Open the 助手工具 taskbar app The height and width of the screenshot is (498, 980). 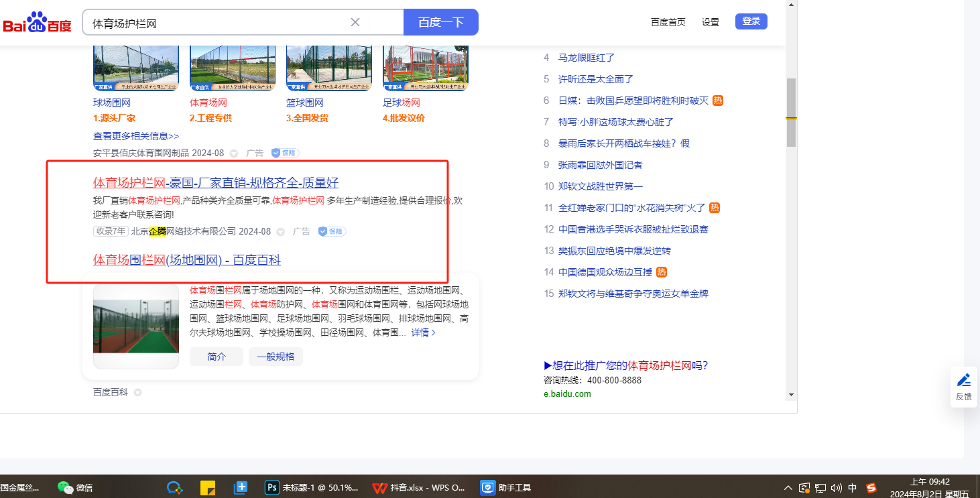point(506,487)
